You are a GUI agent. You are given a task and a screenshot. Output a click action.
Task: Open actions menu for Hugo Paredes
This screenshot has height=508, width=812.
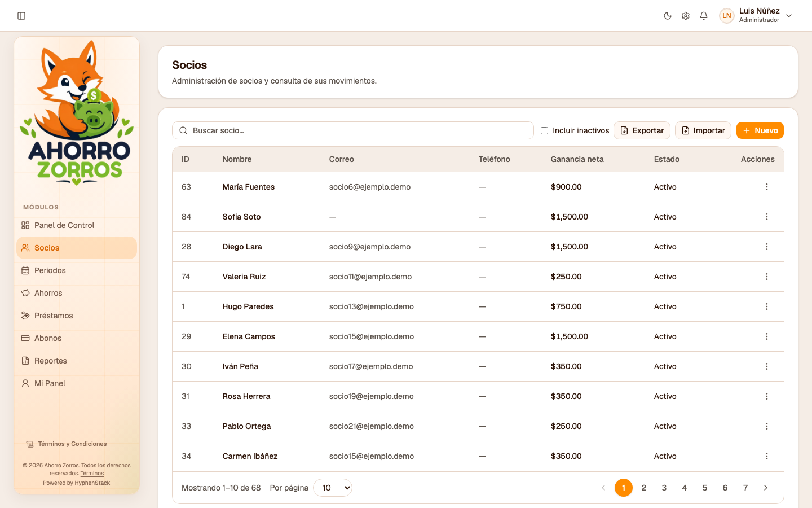[x=767, y=306]
